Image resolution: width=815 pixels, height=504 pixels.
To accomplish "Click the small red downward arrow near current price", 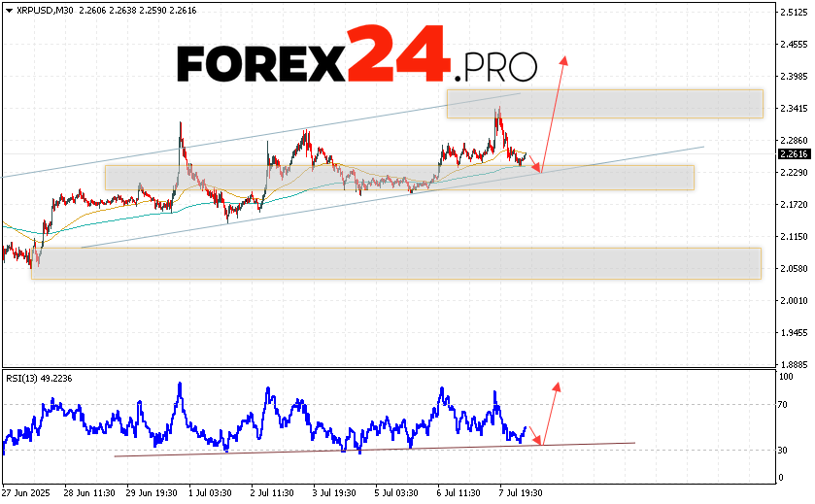I will [537, 167].
